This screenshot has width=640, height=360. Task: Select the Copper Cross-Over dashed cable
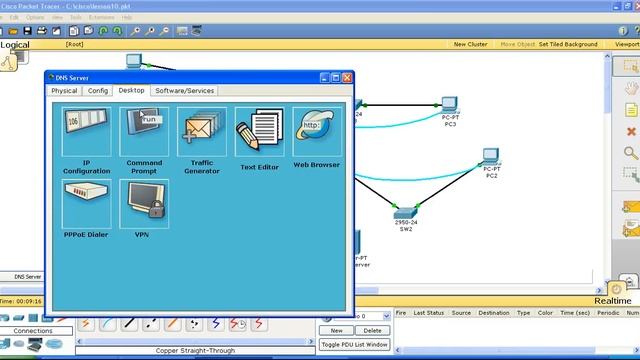click(151, 324)
